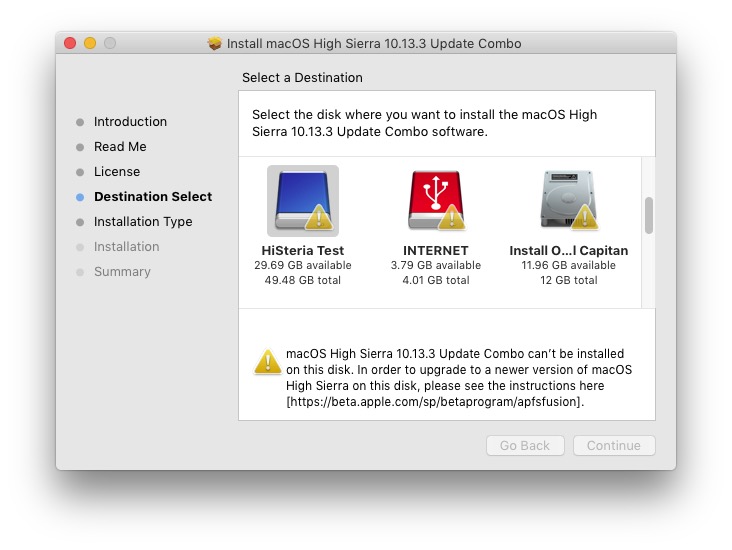Image resolution: width=732 pixels, height=550 pixels.
Task: Click the Go Back button
Action: tap(525, 445)
